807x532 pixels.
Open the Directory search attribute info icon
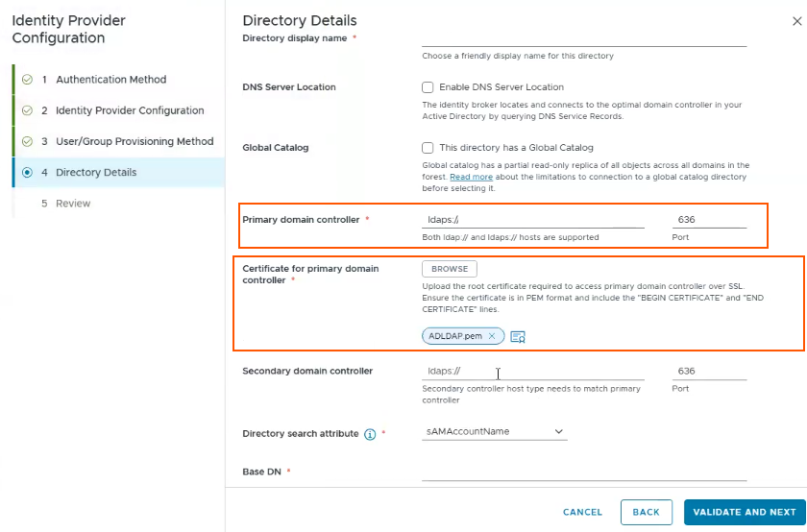[x=370, y=434]
